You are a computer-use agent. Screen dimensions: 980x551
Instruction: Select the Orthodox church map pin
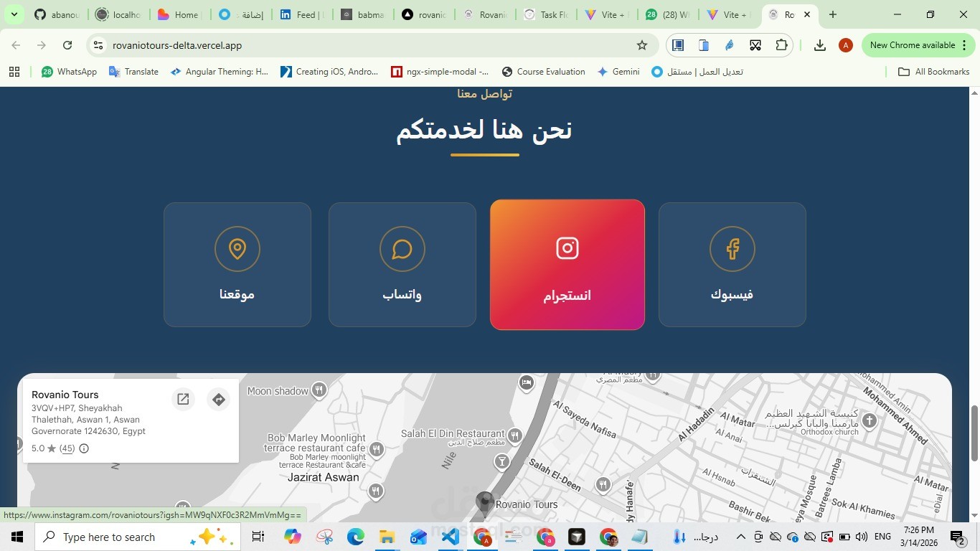pos(870,421)
